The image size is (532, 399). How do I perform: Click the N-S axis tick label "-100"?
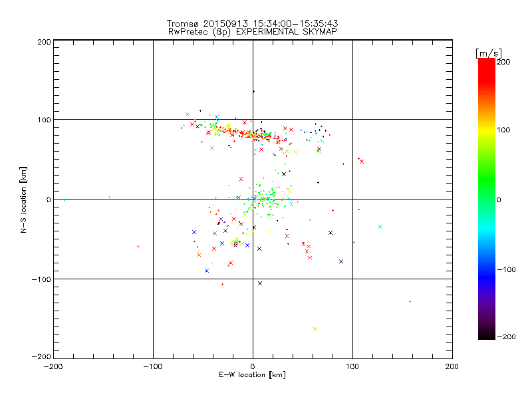click(x=41, y=279)
